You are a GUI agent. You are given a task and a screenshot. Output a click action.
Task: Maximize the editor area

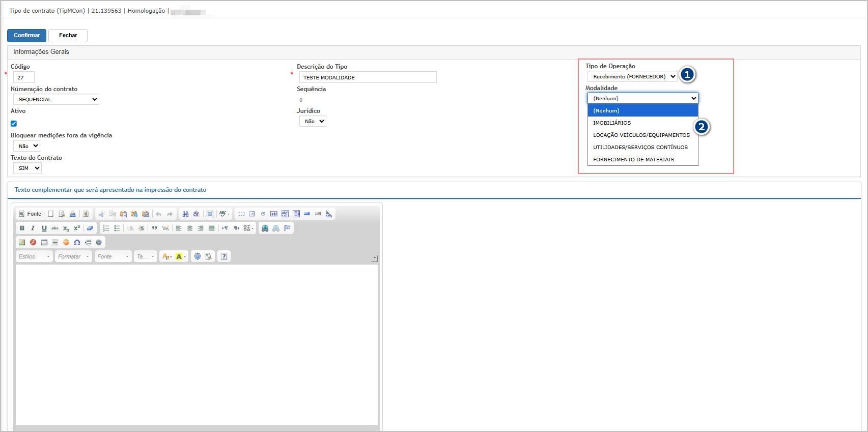tap(198, 256)
